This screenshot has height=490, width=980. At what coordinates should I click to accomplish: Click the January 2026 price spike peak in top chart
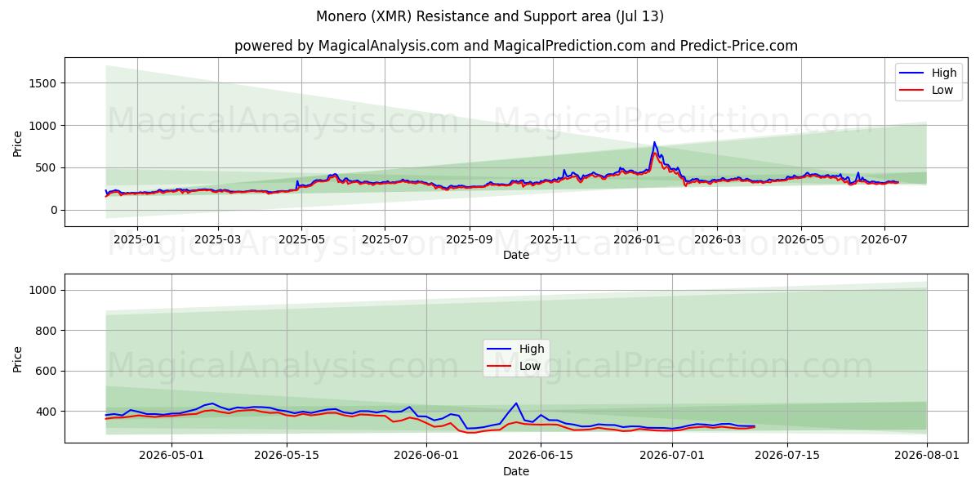(654, 143)
